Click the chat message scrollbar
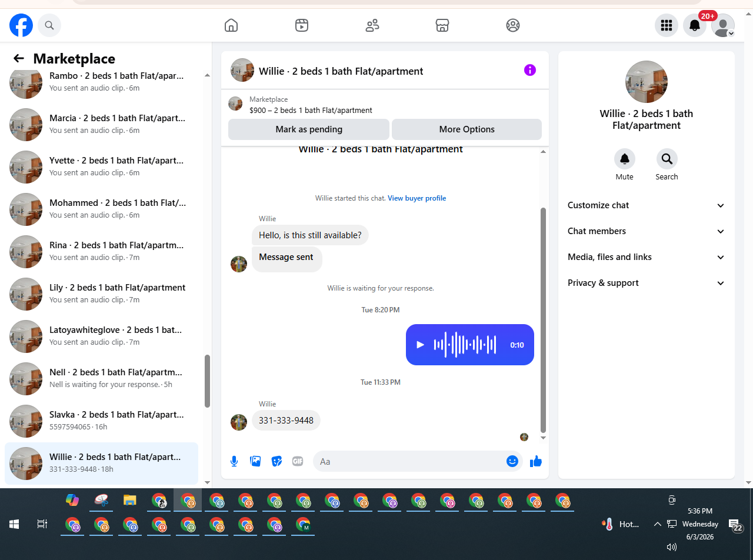 (543, 319)
